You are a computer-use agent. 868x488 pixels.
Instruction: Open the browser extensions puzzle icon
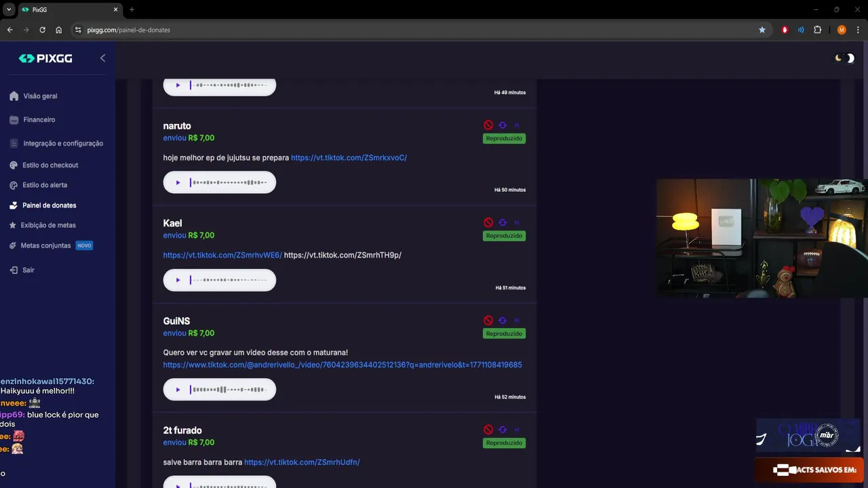[x=817, y=30]
